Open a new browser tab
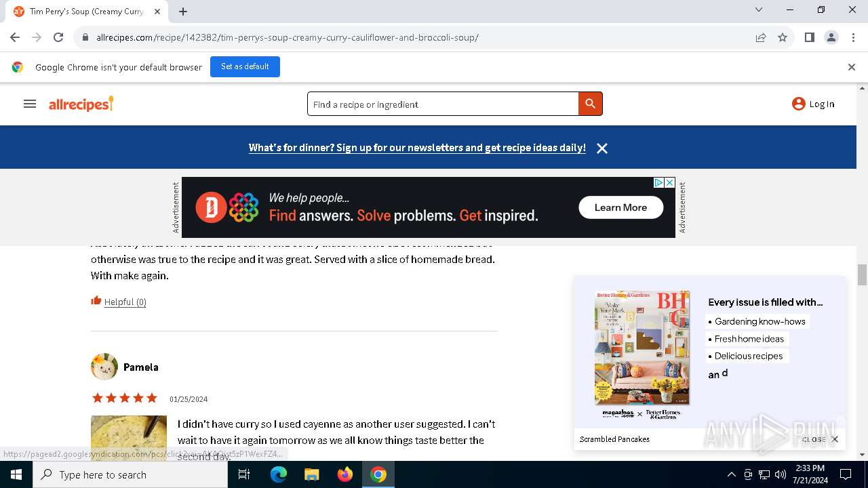868x488 pixels. click(183, 11)
